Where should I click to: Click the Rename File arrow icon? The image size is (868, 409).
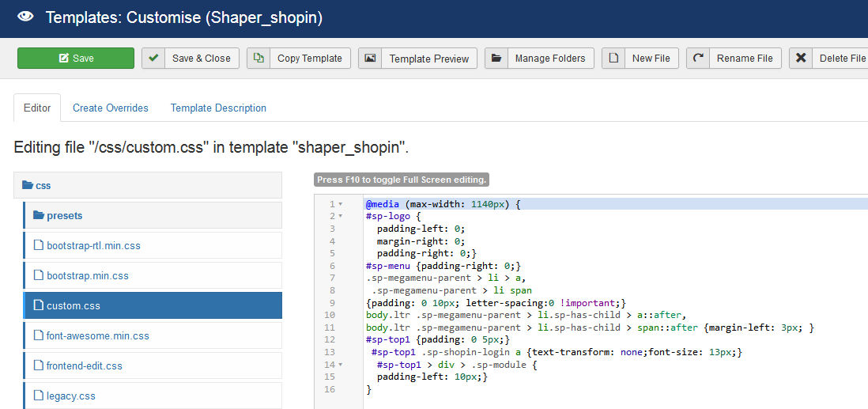point(698,59)
